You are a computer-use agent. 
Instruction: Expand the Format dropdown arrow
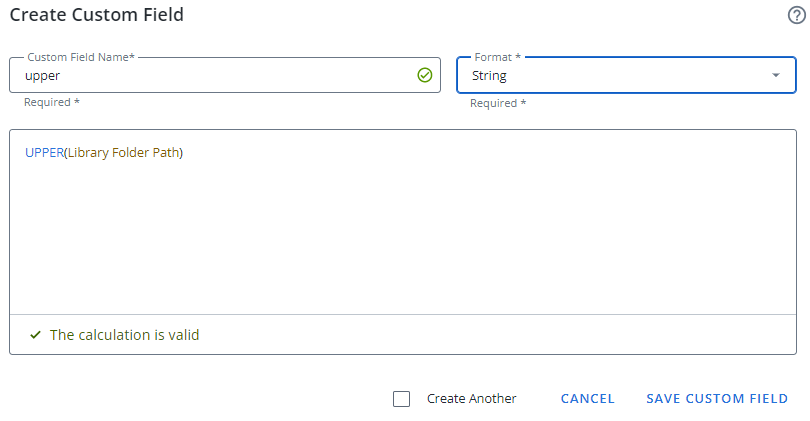coord(776,75)
